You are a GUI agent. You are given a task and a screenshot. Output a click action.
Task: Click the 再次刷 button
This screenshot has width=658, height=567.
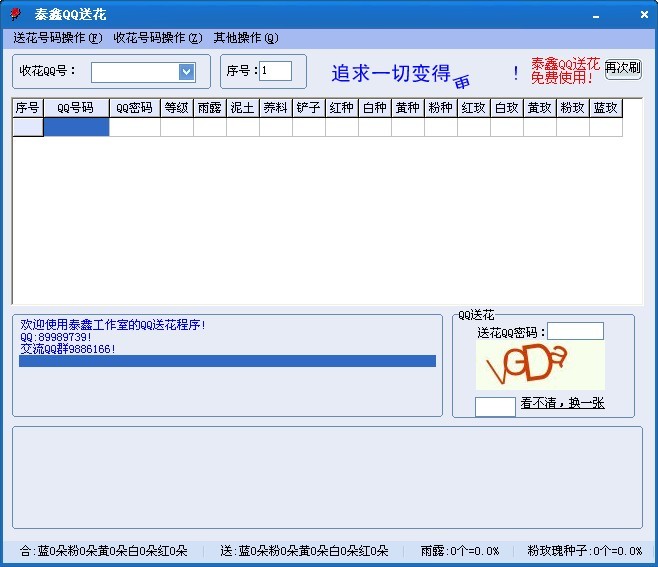click(623, 68)
